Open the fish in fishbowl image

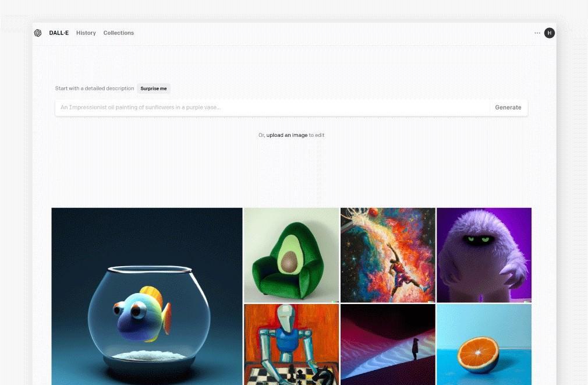(x=147, y=296)
